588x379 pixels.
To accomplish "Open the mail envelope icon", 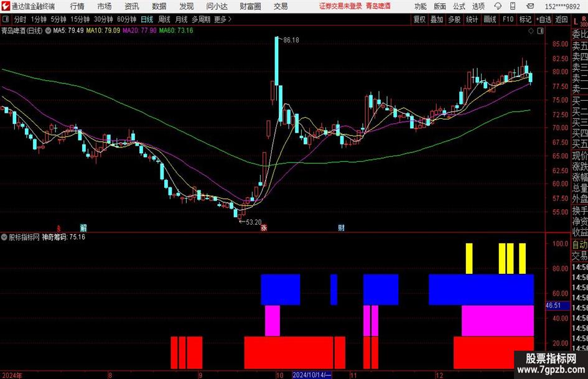I will click(530, 6).
